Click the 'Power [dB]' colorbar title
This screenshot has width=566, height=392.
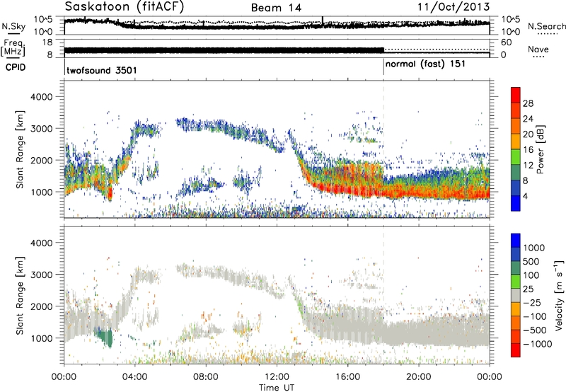540,149
